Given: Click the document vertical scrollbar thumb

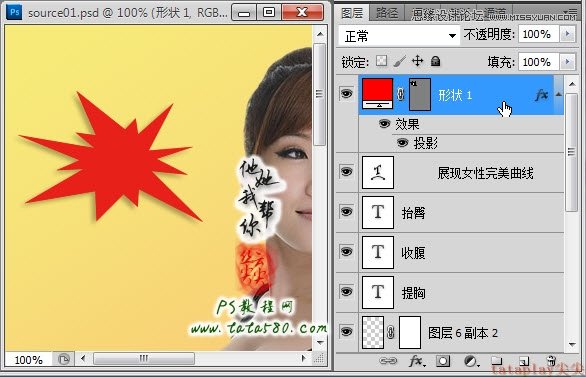Looking at the screenshot, I should coord(320,94).
